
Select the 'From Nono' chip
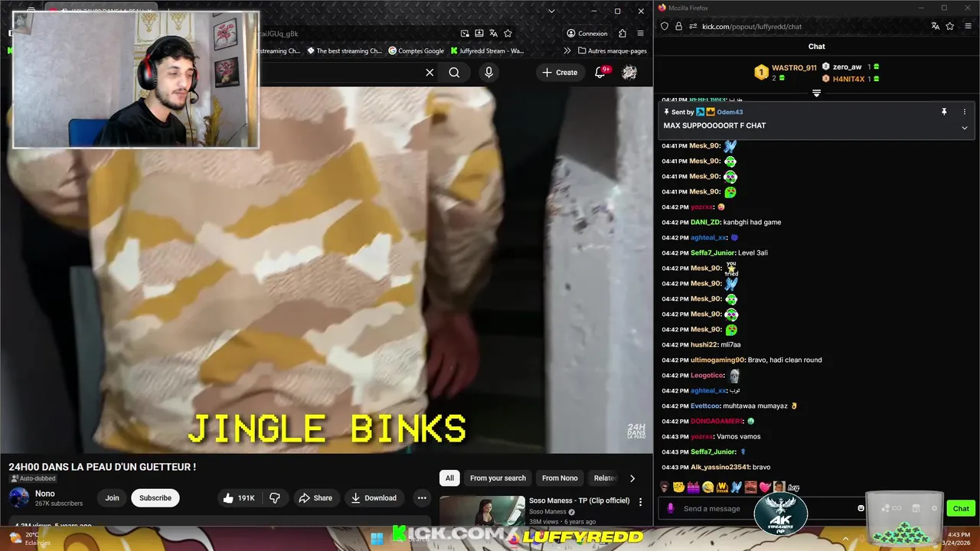[x=560, y=478]
